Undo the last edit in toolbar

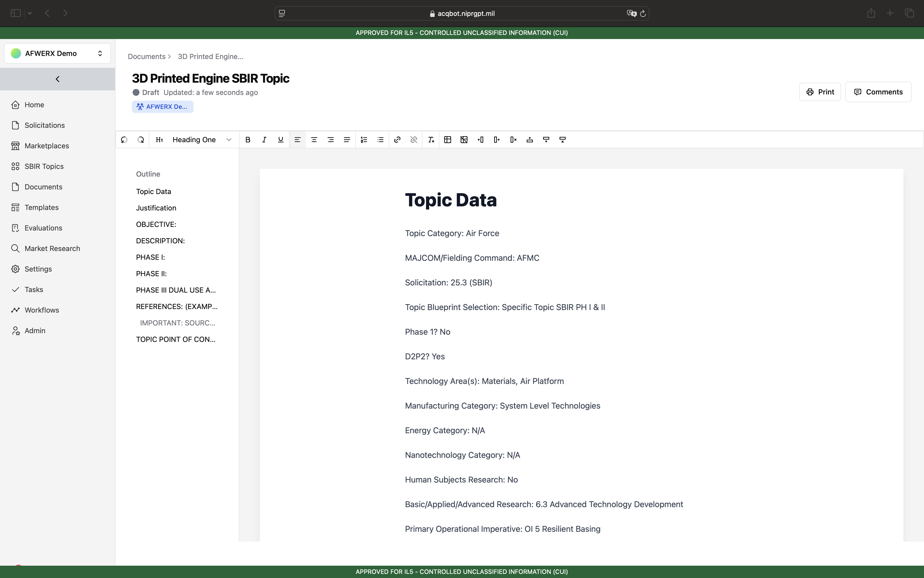[124, 140]
